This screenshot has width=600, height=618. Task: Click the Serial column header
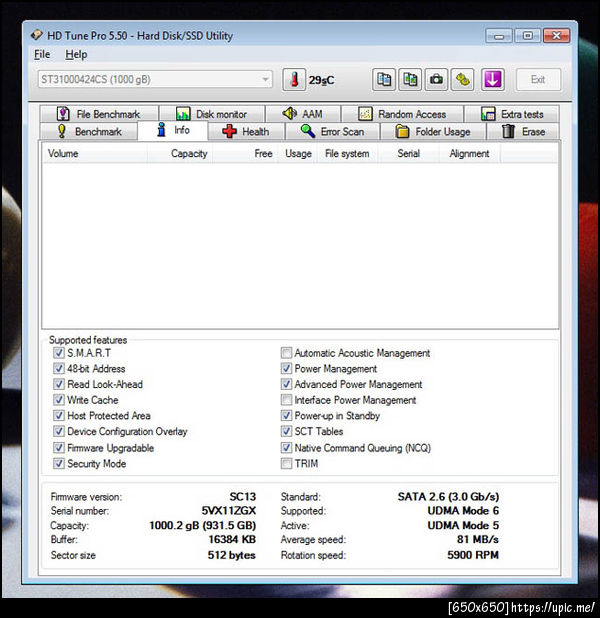[x=408, y=153]
